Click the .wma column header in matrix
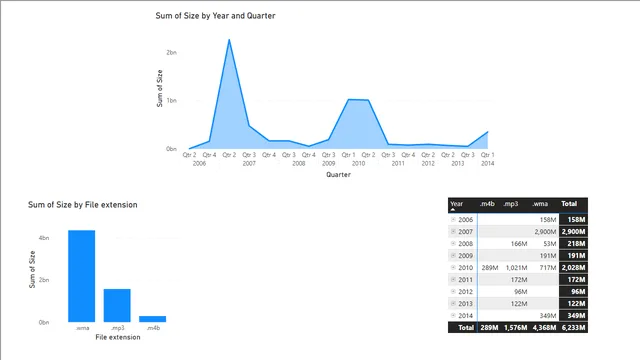The width and height of the screenshot is (640, 360). tap(540, 204)
